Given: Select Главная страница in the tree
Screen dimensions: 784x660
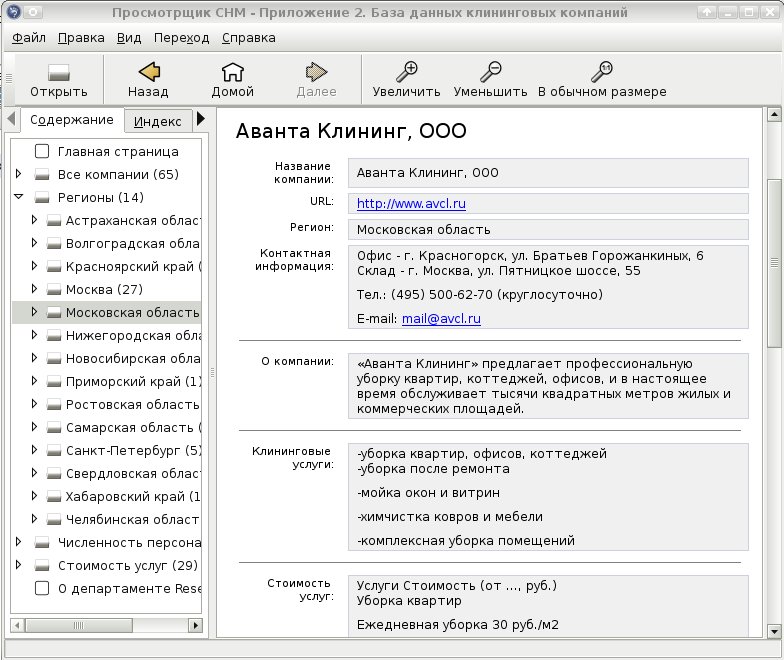Looking at the screenshot, I should coord(118,152).
